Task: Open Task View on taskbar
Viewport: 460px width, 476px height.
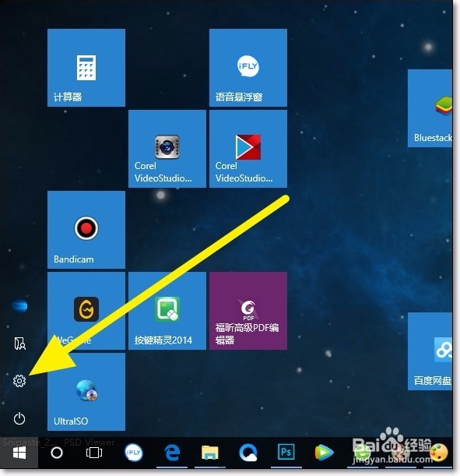Action: coord(94,453)
